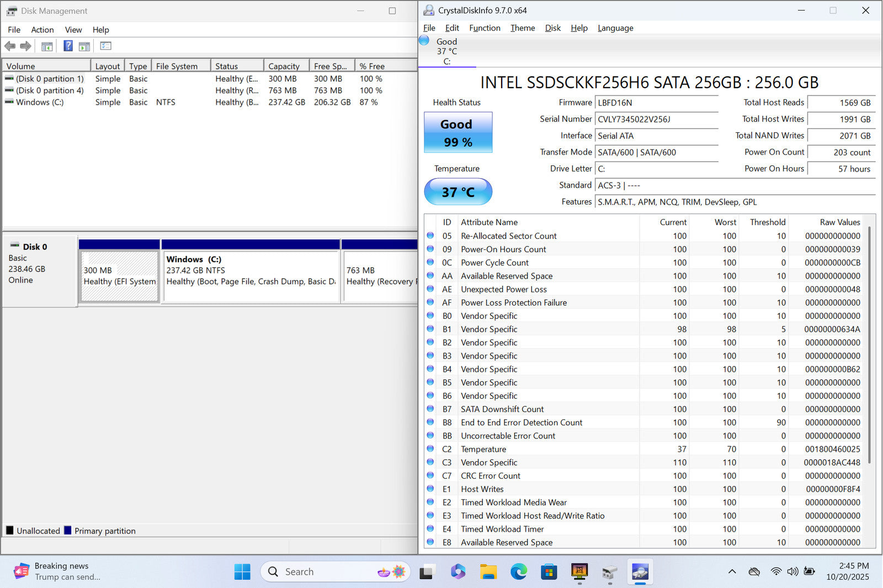Open Microsoft Edge from the taskbar
Screen dimensions: 883x588
[518, 572]
